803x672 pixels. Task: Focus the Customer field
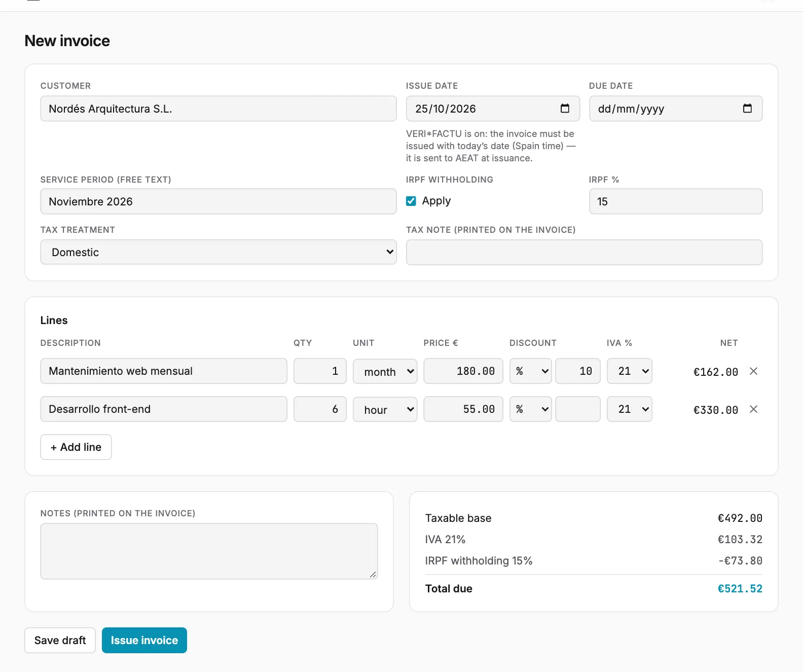(218, 109)
